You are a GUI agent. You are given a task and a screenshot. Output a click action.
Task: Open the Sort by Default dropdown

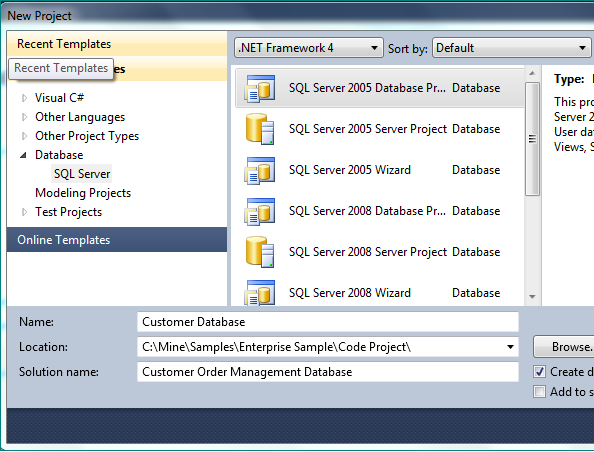(511, 48)
